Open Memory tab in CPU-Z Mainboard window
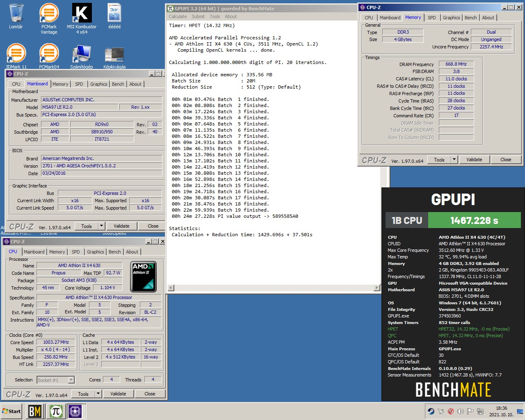This screenshot has height=420, width=525. point(60,84)
